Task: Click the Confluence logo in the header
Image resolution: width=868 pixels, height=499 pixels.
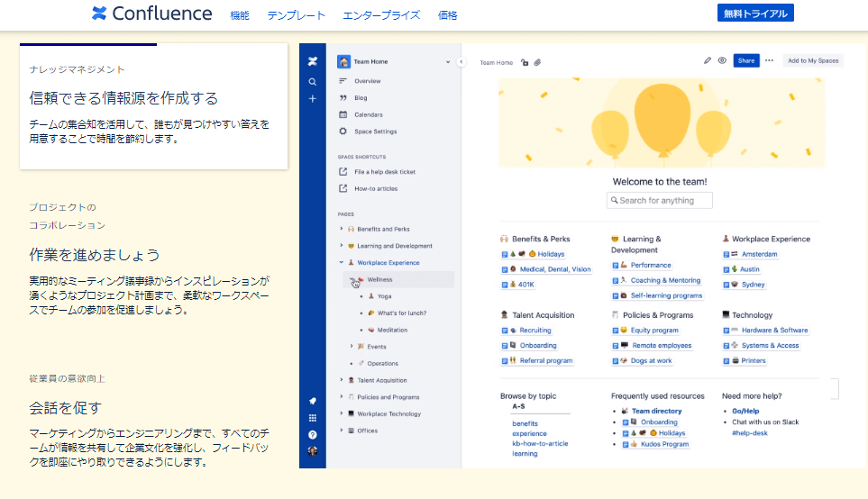Action: (151, 14)
